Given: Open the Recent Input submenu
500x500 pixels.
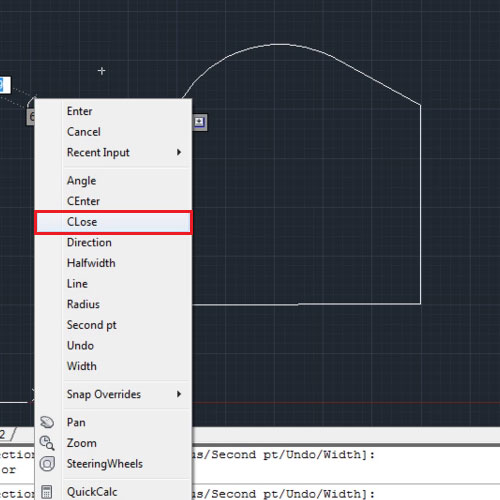Looking at the screenshot, I should 113,152.
